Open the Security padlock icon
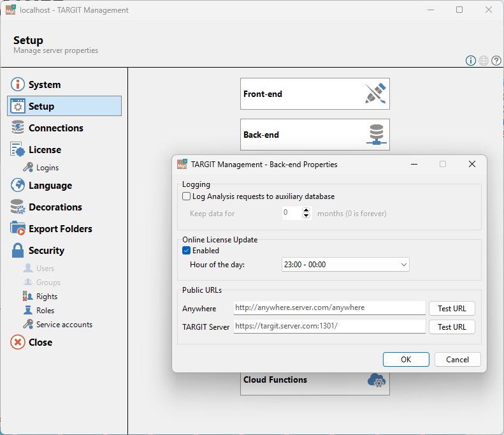Image resolution: width=504 pixels, height=435 pixels. 18,250
